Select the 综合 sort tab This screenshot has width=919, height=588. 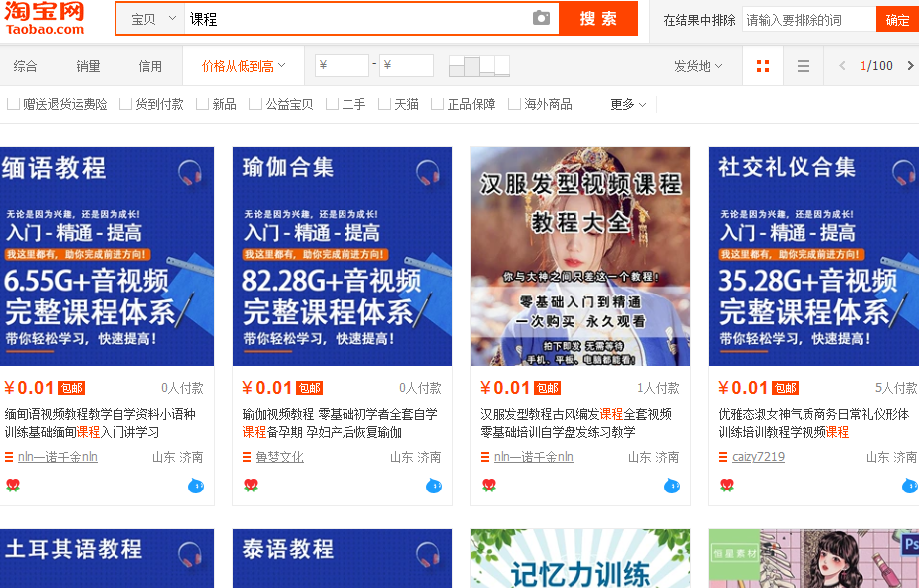click(25, 66)
